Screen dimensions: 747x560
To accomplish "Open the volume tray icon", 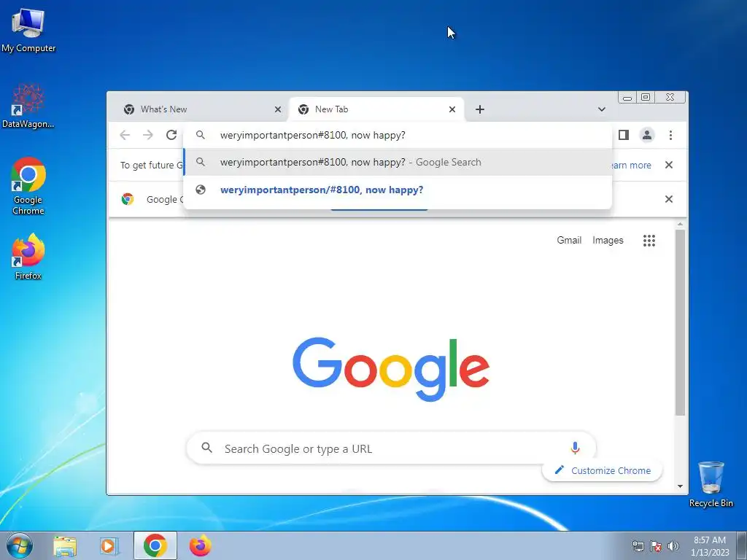I will tap(673, 546).
